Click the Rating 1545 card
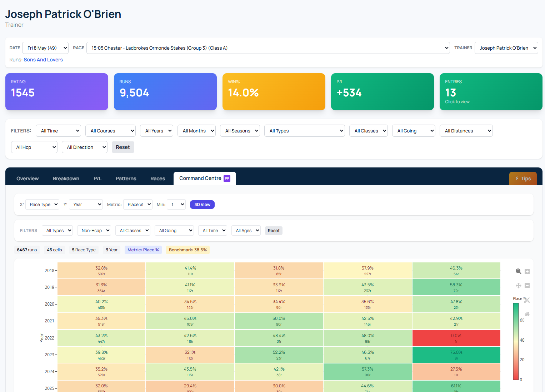 pos(57,92)
